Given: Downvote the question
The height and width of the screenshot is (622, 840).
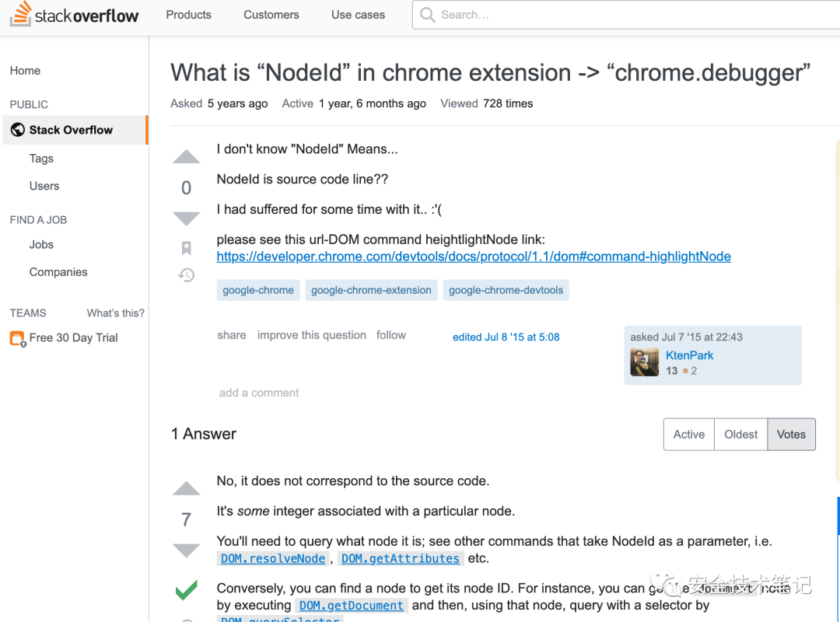Looking at the screenshot, I should [186, 218].
